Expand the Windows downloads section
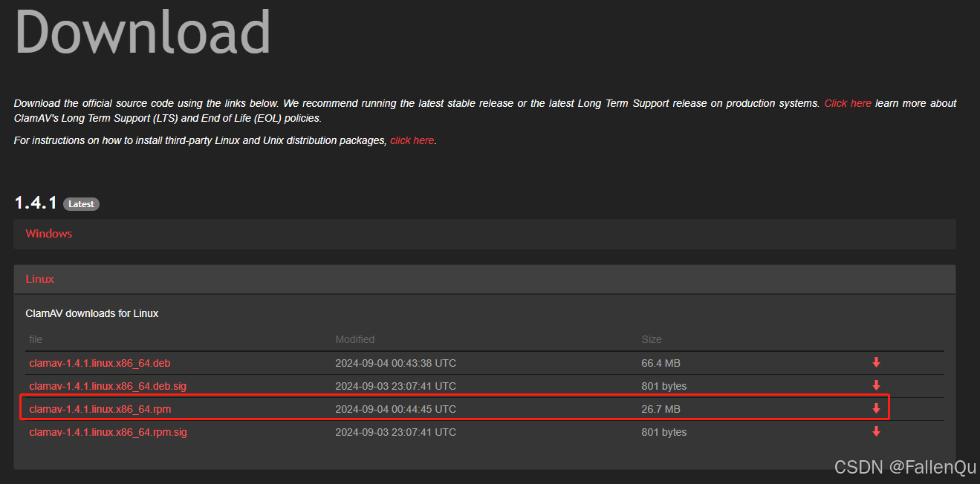Image resolution: width=980 pixels, height=484 pixels. tap(484, 234)
